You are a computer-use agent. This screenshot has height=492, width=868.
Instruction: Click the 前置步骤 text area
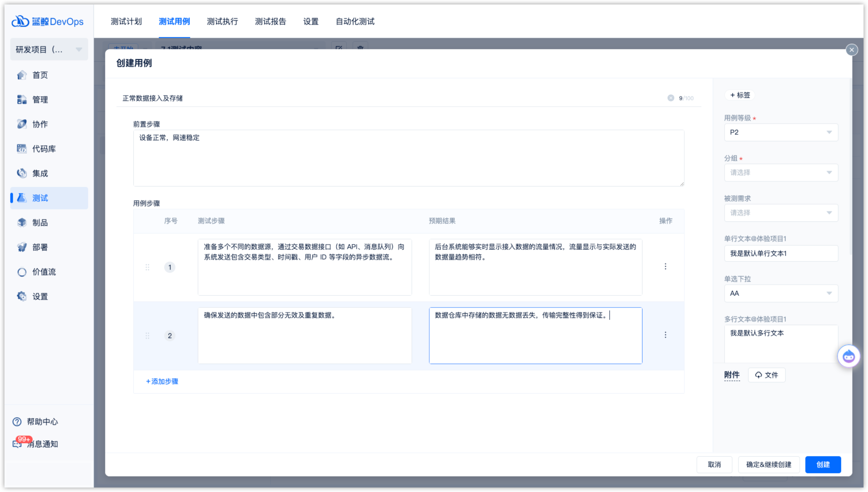click(408, 158)
